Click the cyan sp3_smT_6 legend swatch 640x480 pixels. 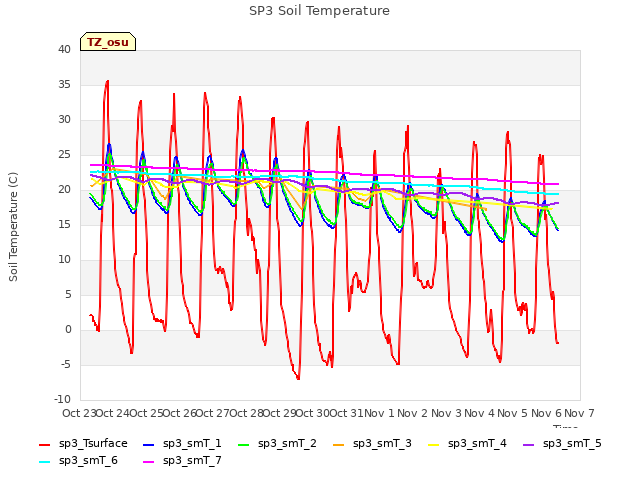tap(44, 462)
